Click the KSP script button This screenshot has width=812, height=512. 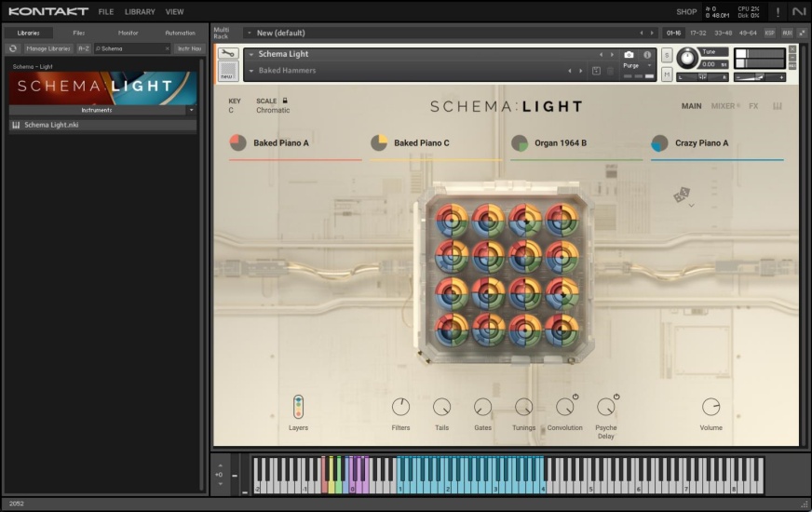(x=769, y=33)
